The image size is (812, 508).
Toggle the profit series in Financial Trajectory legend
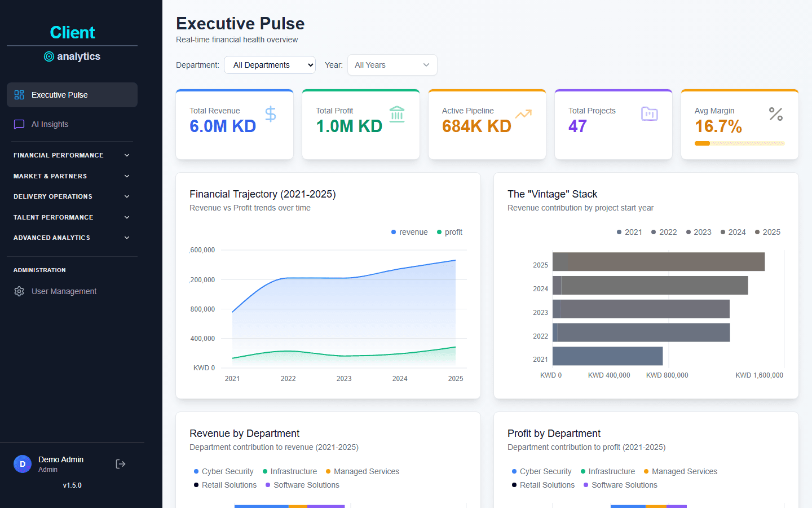(x=449, y=232)
